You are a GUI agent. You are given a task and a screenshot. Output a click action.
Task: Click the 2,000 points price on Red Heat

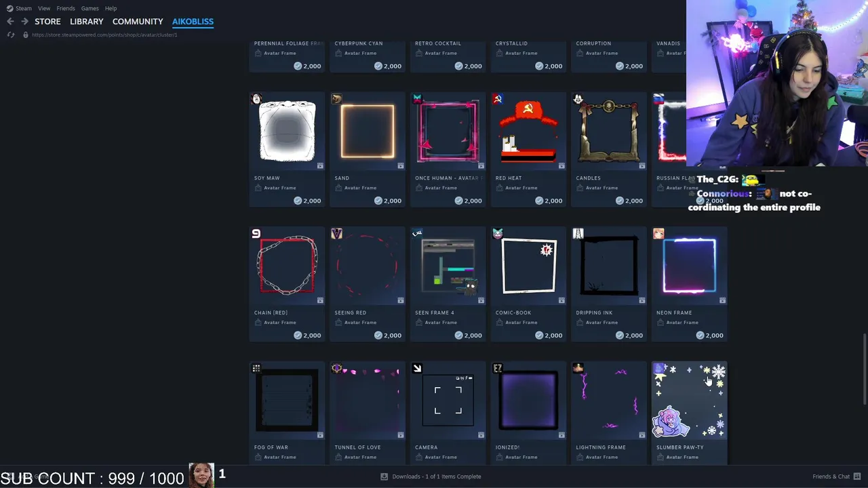(x=549, y=201)
